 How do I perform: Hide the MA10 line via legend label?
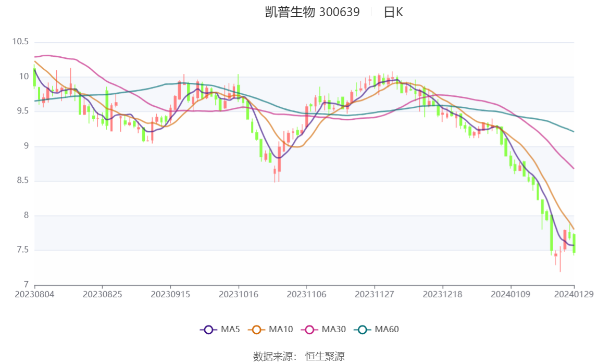tap(281, 329)
